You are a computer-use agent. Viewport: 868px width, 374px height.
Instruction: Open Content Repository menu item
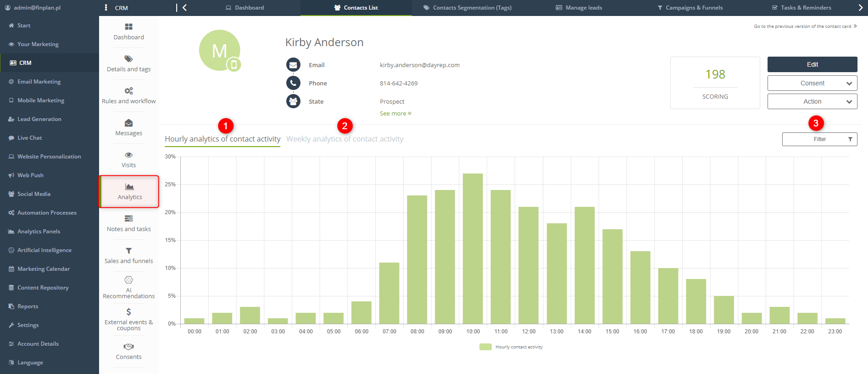(x=49, y=288)
